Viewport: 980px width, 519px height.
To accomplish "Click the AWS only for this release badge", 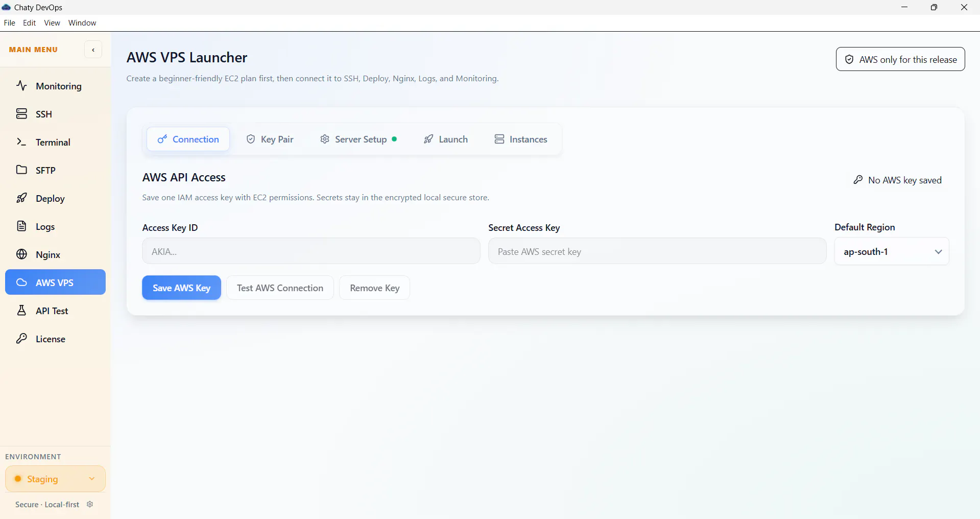I will 900,59.
